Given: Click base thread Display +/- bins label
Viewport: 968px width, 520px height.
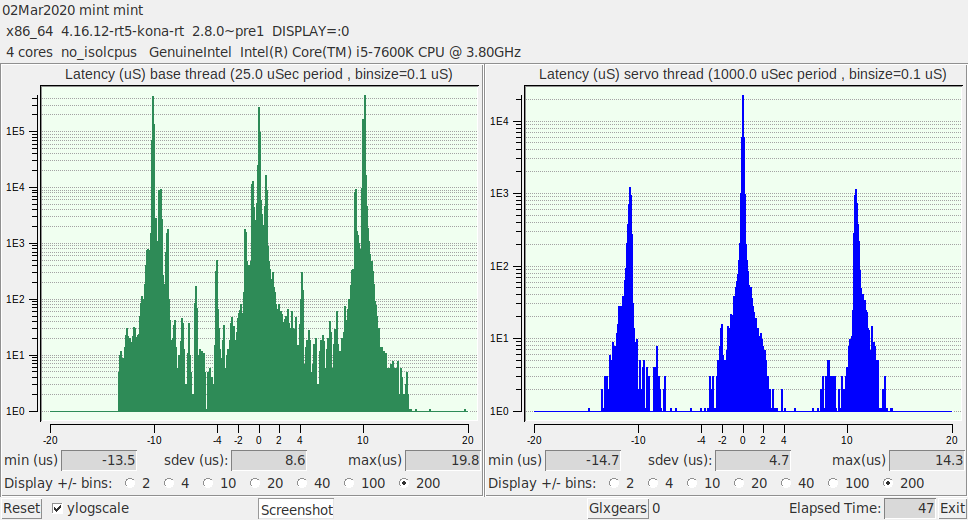Looking at the screenshot, I should (x=58, y=483).
